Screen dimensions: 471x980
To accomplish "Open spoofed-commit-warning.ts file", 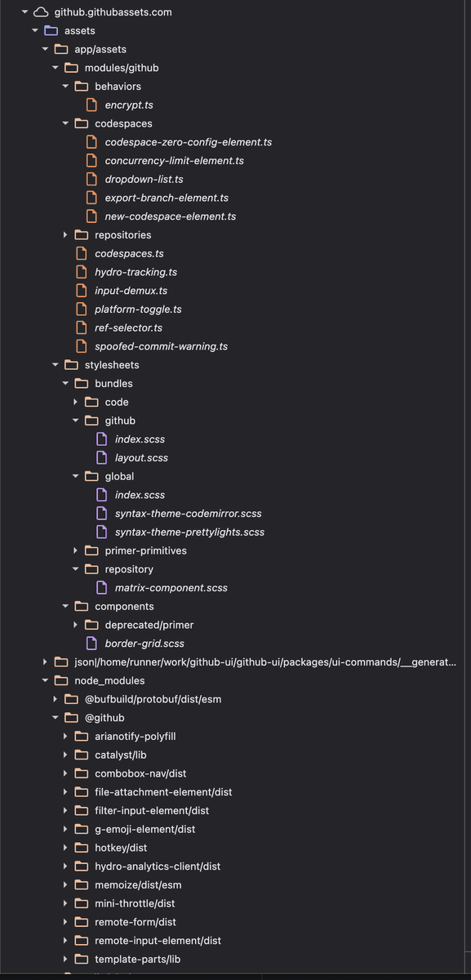I will [x=161, y=346].
